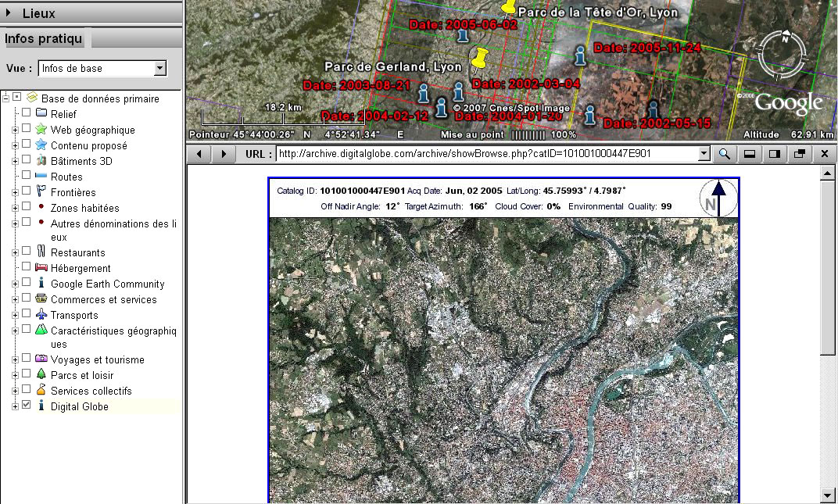Uncheck the Digital Globe layer
Screen dimensions: 838x504
[27, 406]
